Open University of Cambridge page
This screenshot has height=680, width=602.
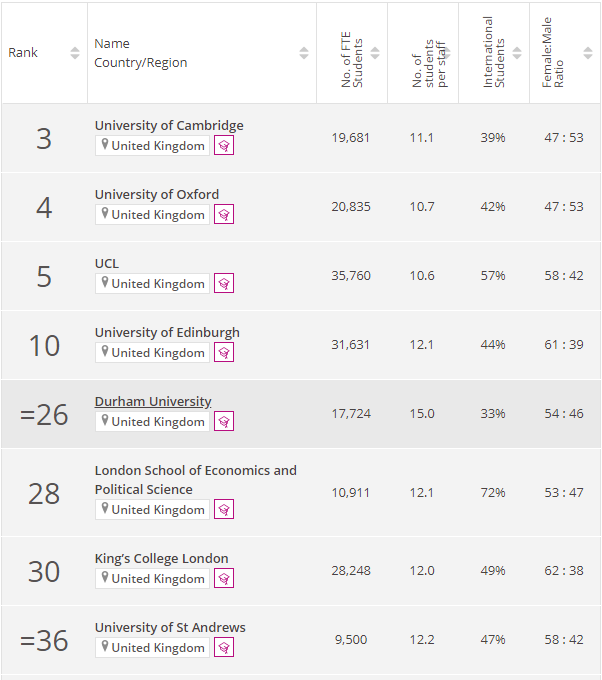169,125
